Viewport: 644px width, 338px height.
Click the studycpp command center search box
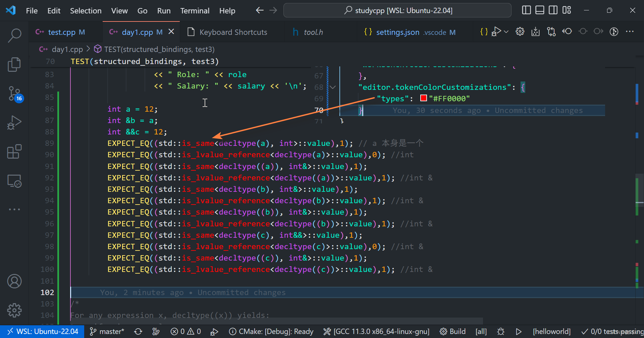[397, 10]
